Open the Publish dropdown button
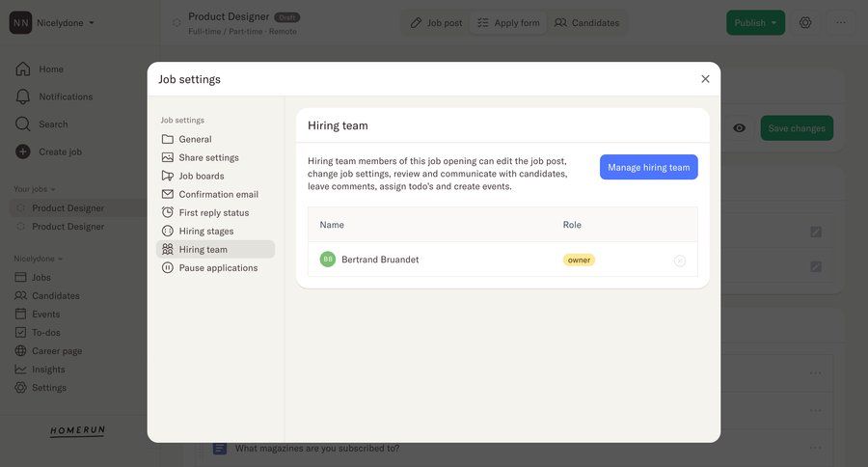The image size is (868, 467). 755,23
